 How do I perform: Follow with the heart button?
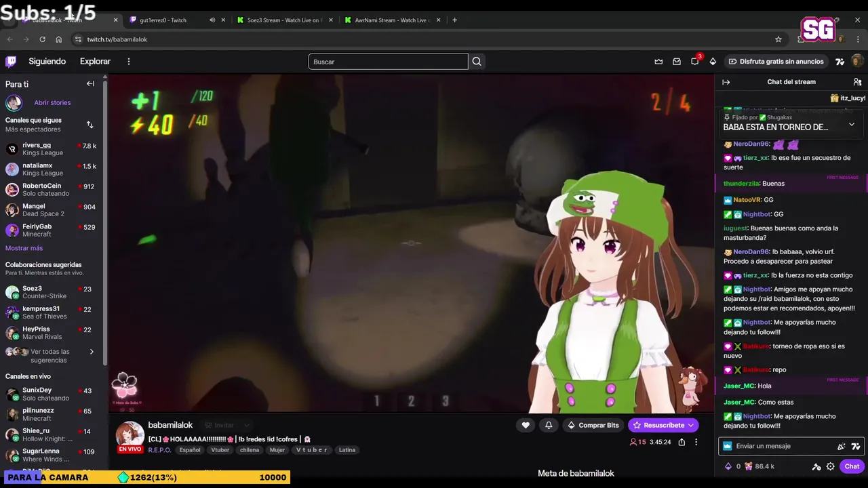click(x=526, y=425)
